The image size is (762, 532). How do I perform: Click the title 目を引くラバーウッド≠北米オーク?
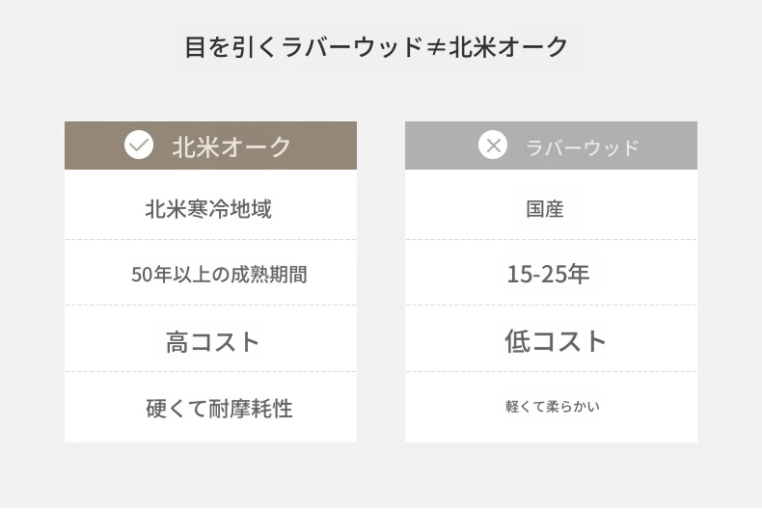click(376, 47)
